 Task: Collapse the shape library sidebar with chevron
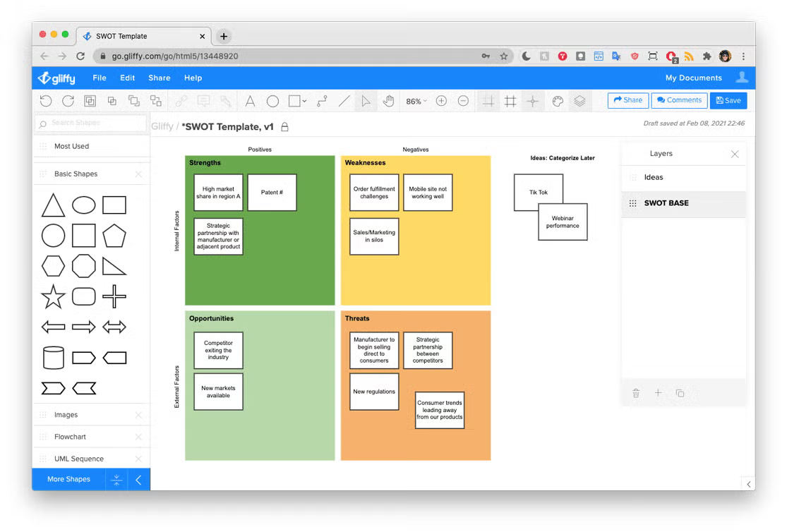[x=138, y=480]
